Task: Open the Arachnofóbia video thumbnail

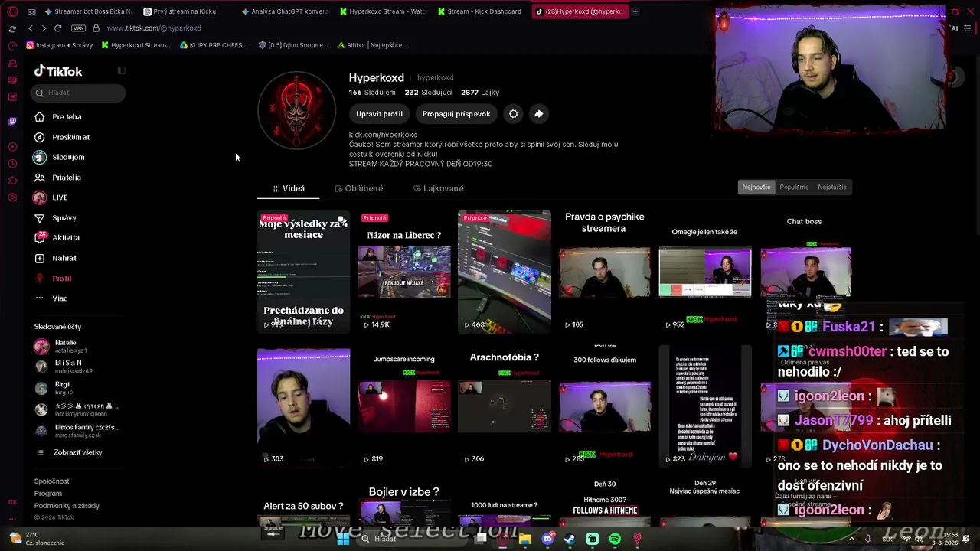Action: pyautogui.click(x=504, y=406)
